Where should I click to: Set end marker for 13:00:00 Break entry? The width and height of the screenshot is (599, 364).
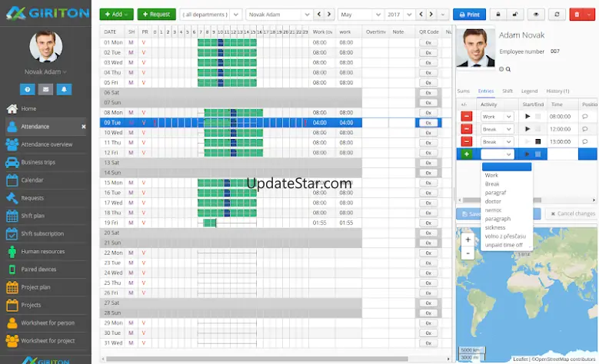tap(538, 141)
